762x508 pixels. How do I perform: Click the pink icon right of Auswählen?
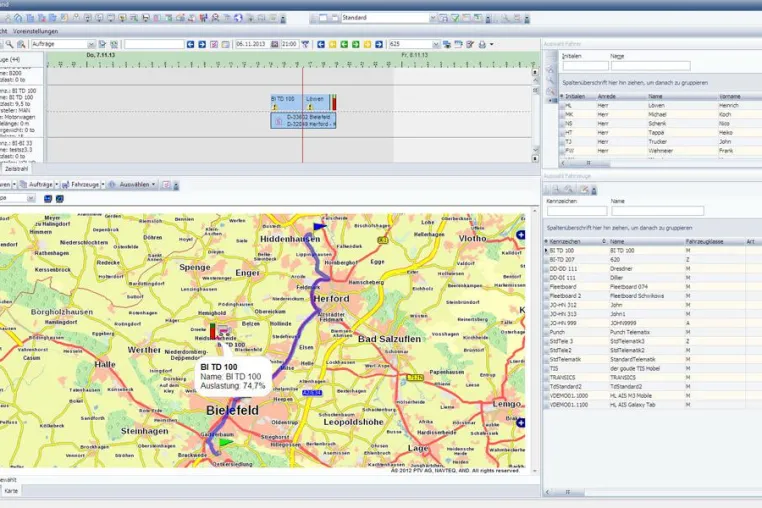(x=166, y=185)
